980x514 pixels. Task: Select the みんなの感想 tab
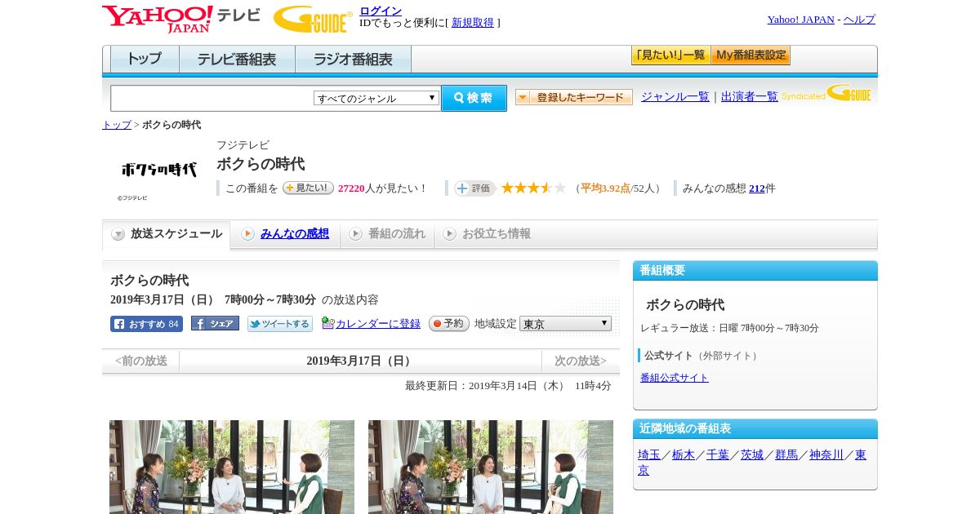[285, 234]
